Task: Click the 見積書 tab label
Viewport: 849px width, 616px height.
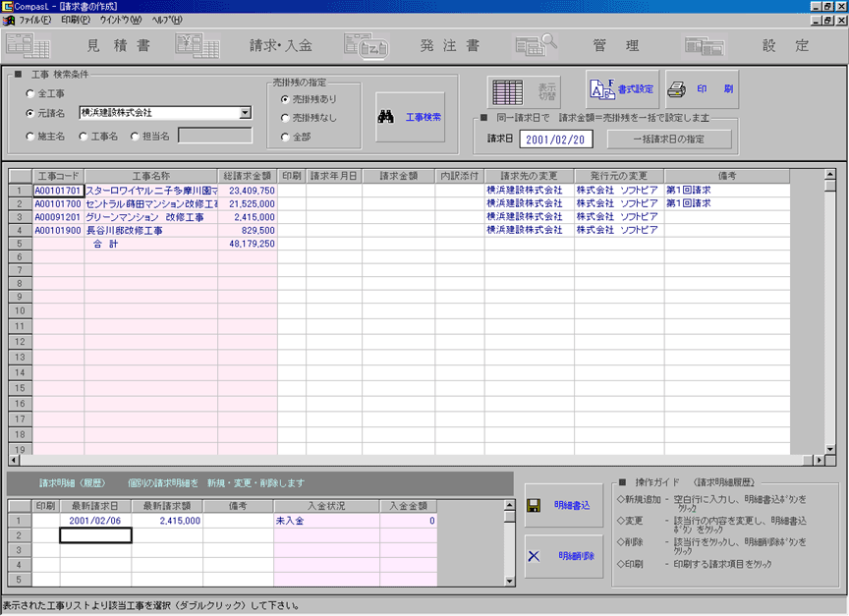Action: (118, 45)
